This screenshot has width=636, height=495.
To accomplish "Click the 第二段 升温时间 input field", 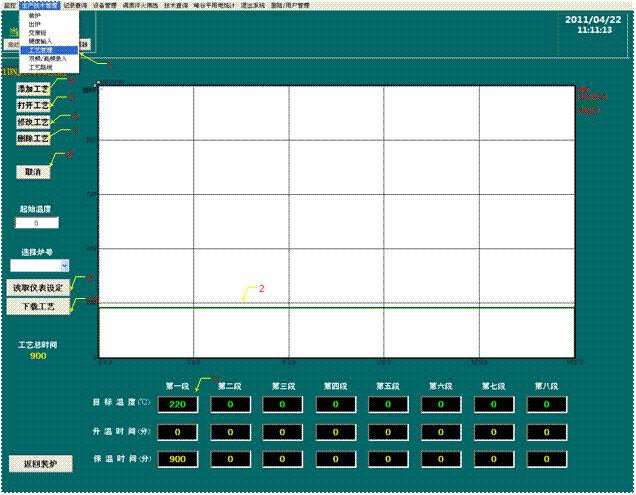I will click(x=230, y=432).
